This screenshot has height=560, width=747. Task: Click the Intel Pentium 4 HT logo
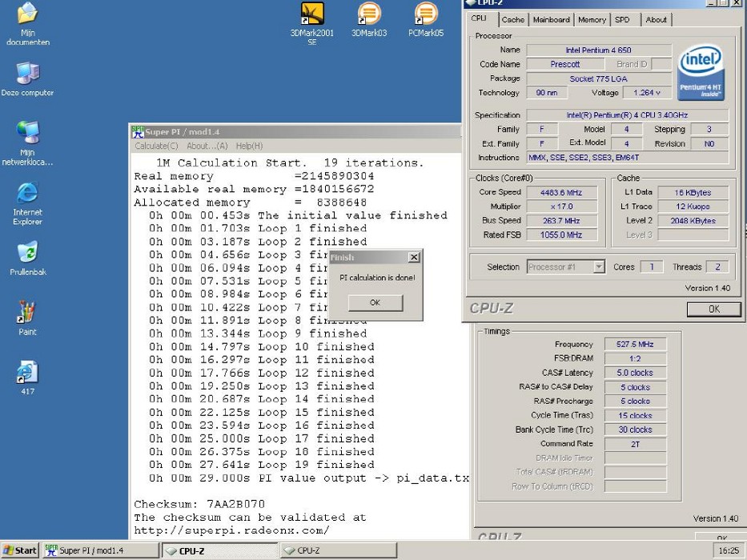click(x=701, y=72)
